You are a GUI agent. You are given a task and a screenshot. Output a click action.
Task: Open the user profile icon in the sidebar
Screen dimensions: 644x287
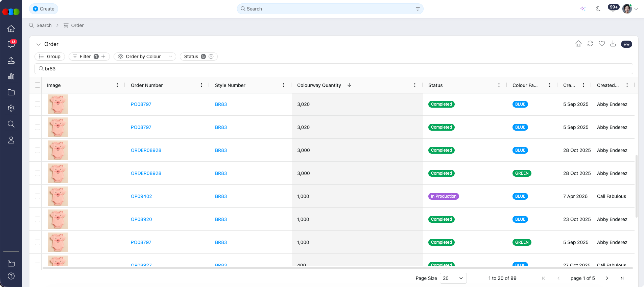point(11,140)
